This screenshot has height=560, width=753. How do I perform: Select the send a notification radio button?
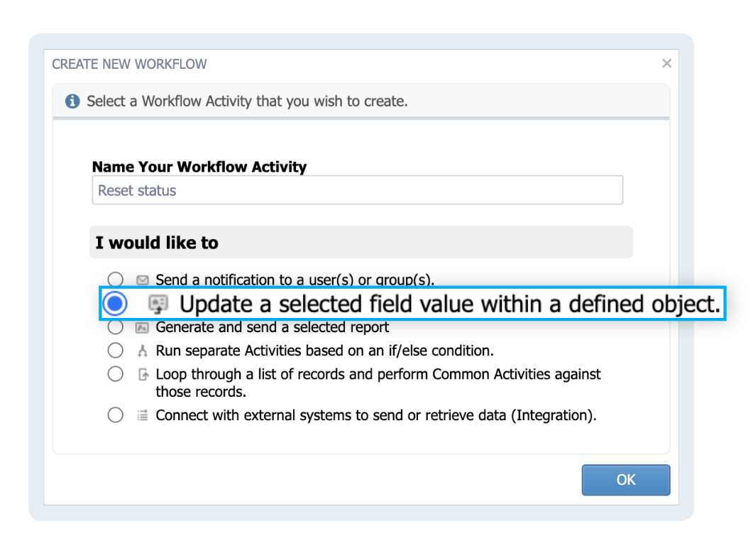pyautogui.click(x=116, y=280)
